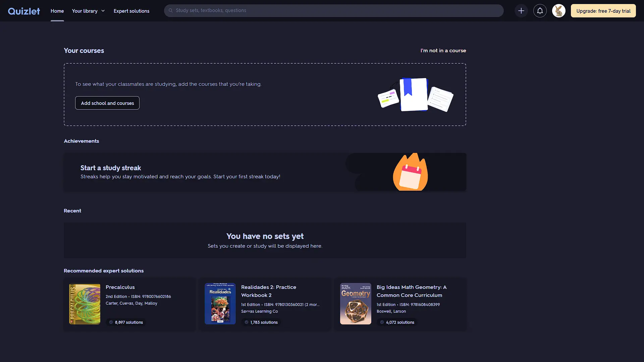Open the Precalculus textbook cover thumbnail
644x362 pixels.
point(85,304)
